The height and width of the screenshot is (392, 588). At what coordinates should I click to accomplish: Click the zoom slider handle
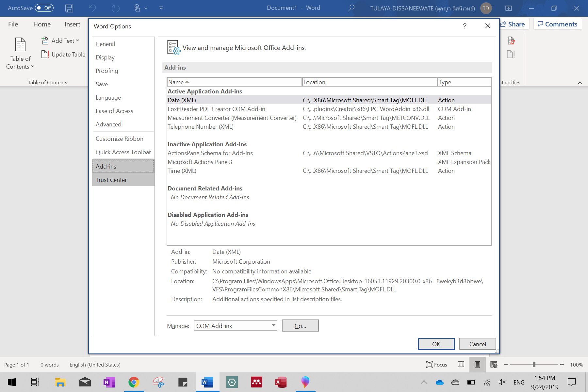click(534, 365)
